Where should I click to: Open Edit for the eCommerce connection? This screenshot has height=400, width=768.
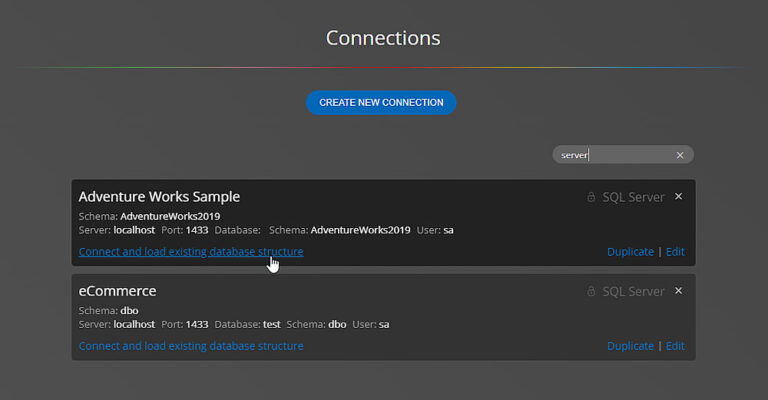click(x=675, y=346)
